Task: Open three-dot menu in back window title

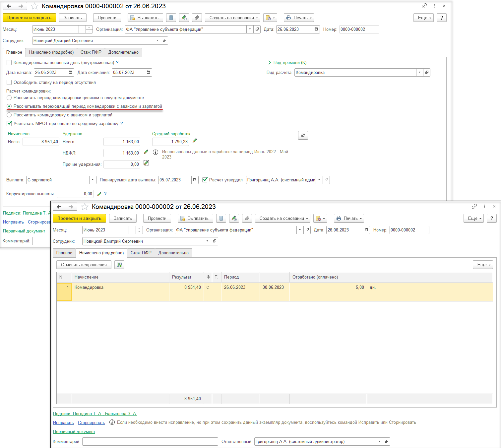Action: (x=434, y=6)
